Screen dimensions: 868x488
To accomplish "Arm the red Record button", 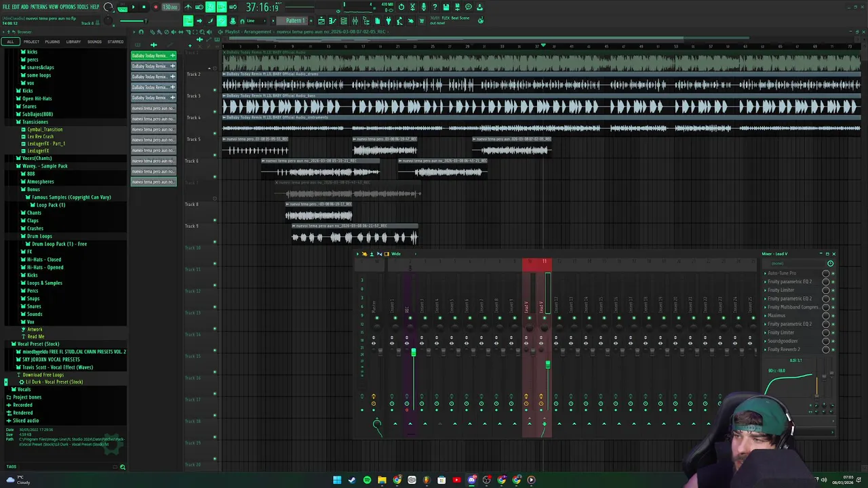I will (155, 7).
